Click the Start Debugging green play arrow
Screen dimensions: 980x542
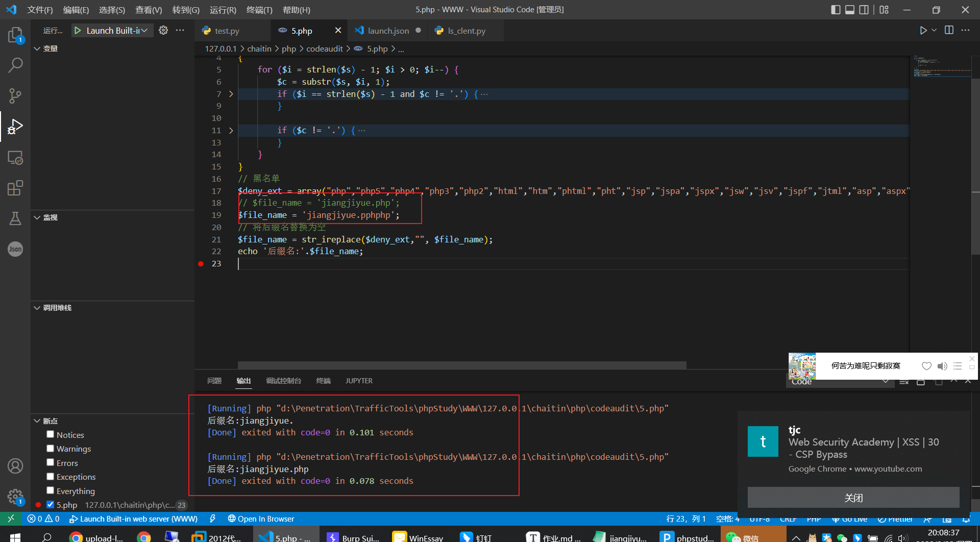tap(78, 31)
